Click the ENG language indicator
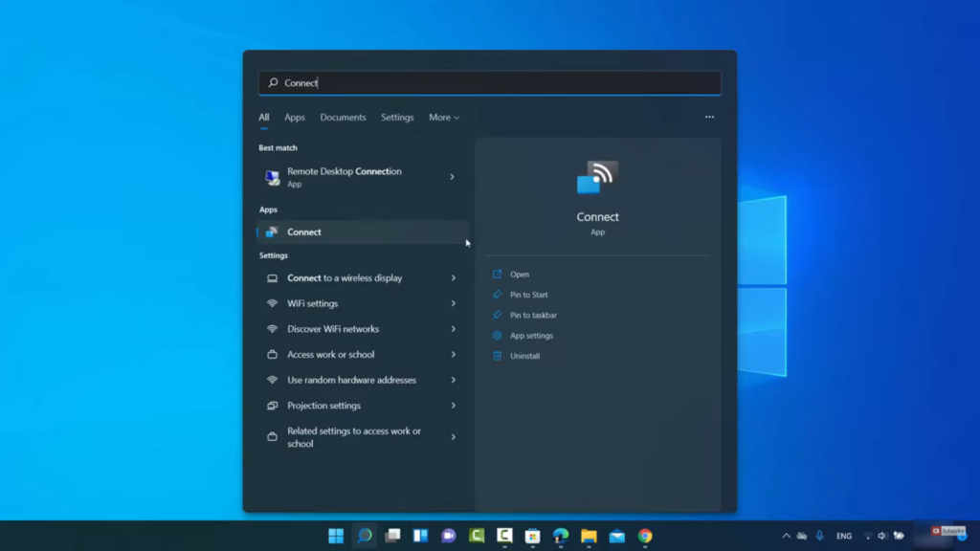Screen dimensions: 980x551 [x=844, y=536]
